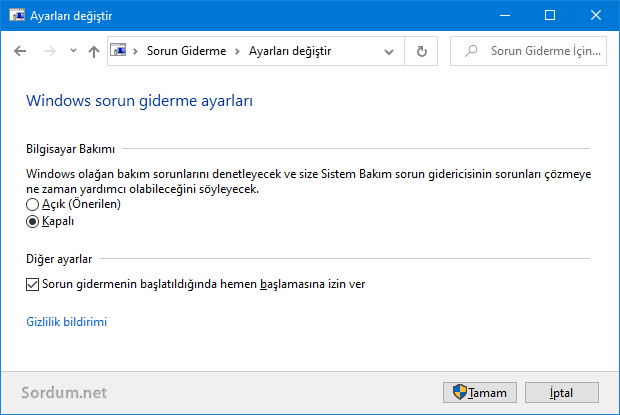620x415 pixels.
Task: Click the magnifier search icon
Action: [x=471, y=51]
